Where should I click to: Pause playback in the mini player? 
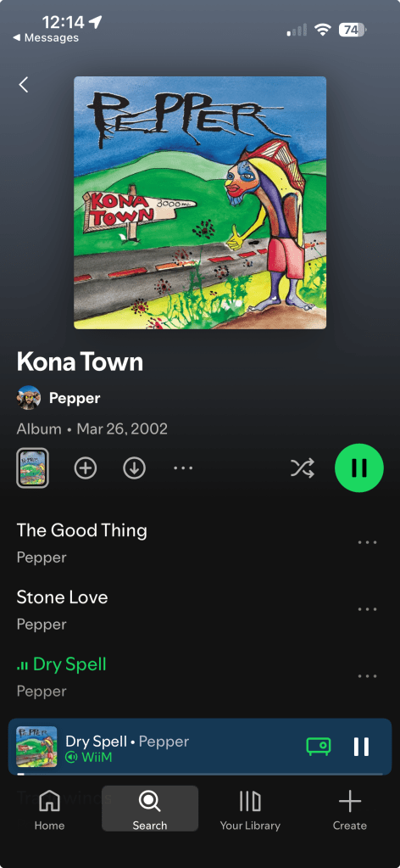coord(361,746)
